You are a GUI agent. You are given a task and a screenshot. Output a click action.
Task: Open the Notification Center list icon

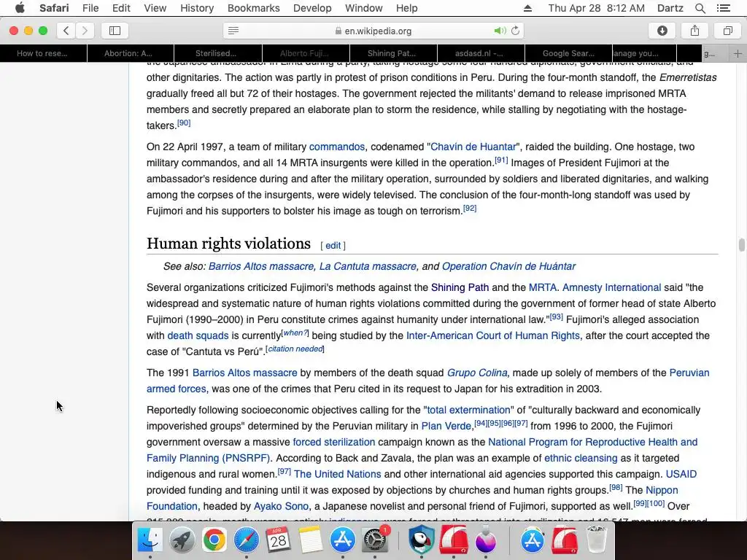point(724,8)
